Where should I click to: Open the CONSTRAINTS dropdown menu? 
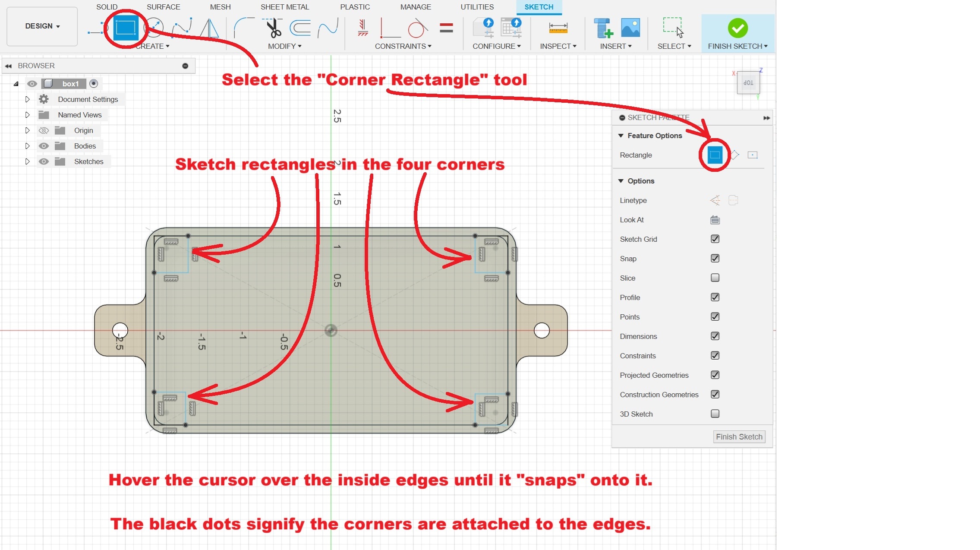(403, 46)
